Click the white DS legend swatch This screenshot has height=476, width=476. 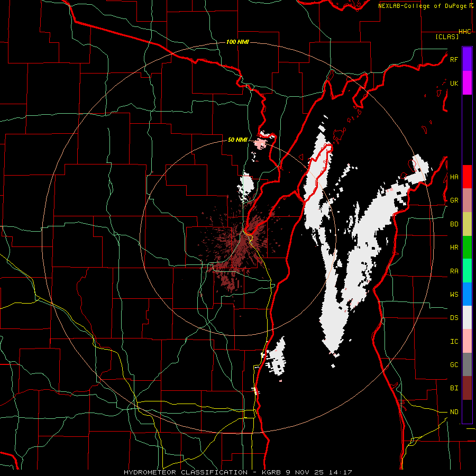[x=467, y=317]
